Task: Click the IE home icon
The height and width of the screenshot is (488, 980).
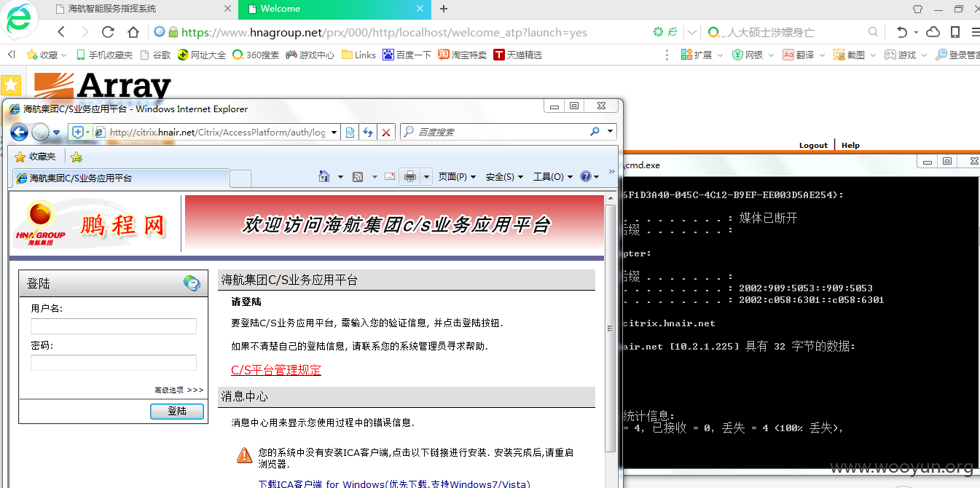Action: pyautogui.click(x=324, y=176)
